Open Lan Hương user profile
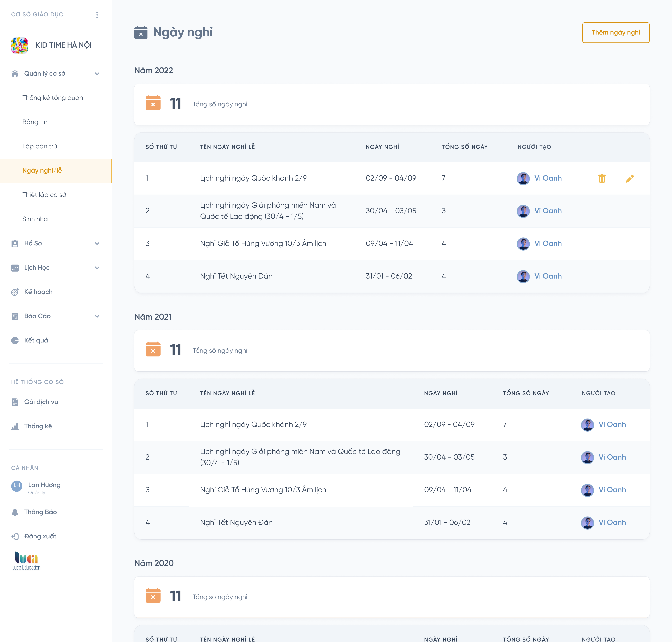The image size is (672, 642). (x=44, y=485)
